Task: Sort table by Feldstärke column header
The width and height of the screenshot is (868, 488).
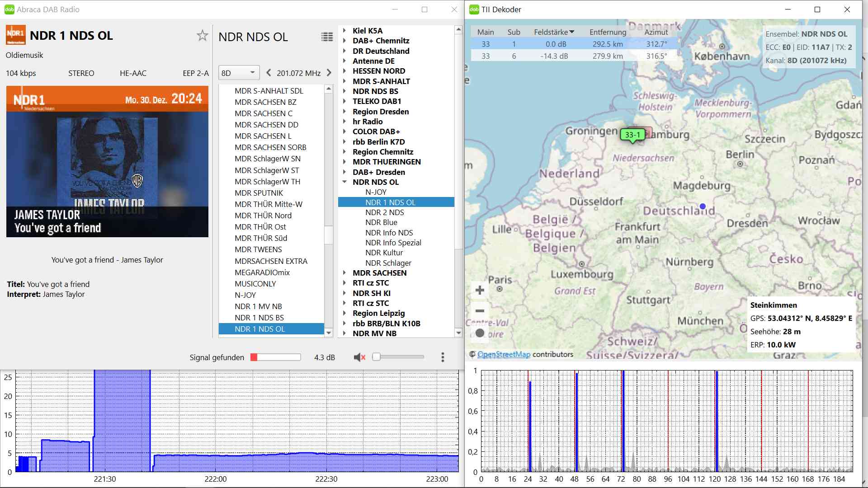Action: pyautogui.click(x=553, y=32)
